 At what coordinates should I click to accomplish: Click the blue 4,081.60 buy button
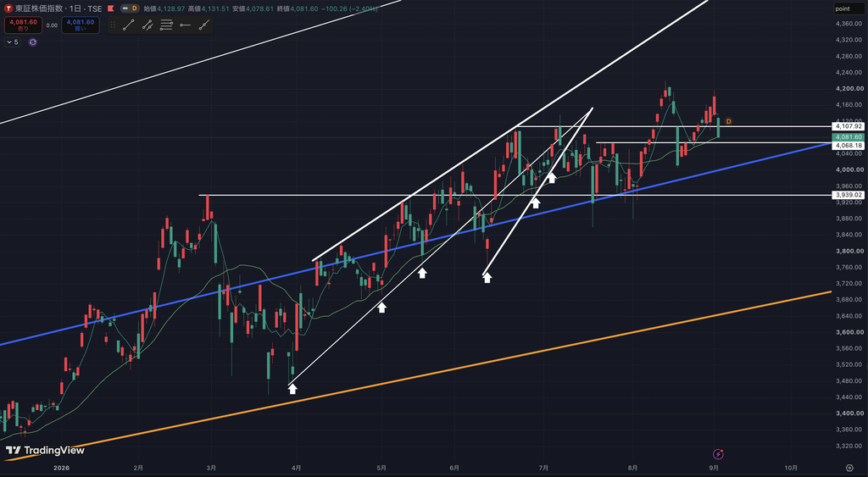pos(81,25)
